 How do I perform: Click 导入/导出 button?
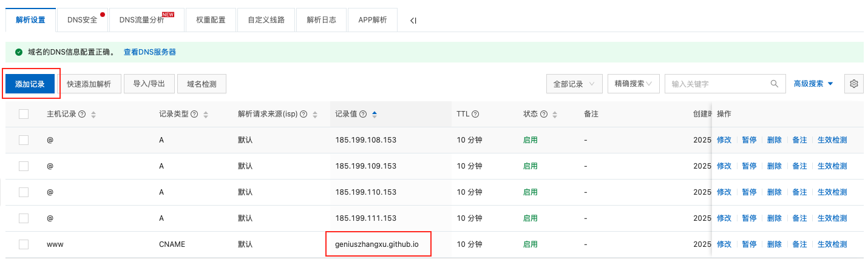tap(149, 84)
